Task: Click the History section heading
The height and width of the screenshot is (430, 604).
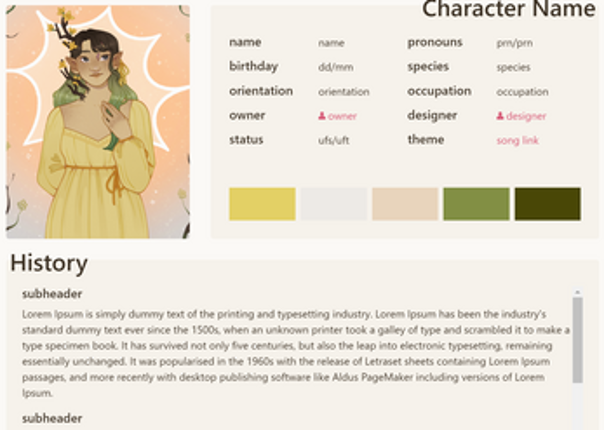Action: [x=49, y=263]
